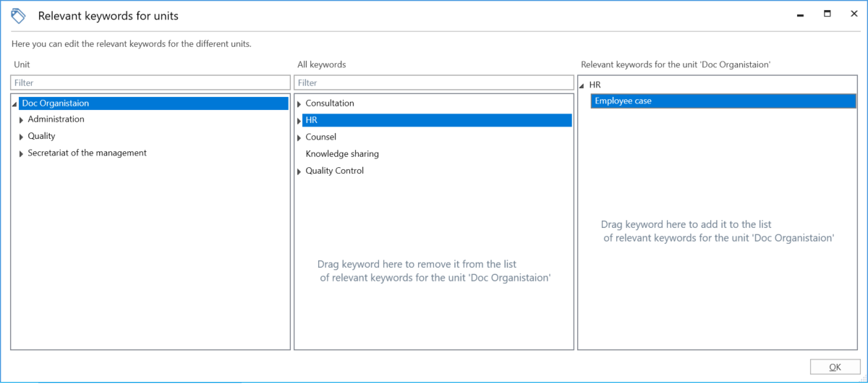The width and height of the screenshot is (868, 387).
Task: Expand the Quality Control keyword group
Action: [299, 171]
